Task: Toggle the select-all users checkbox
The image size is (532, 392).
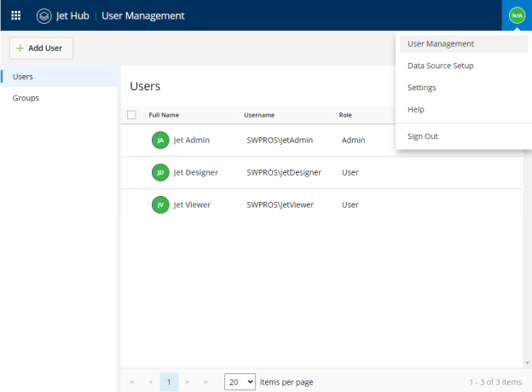Action: tap(131, 115)
